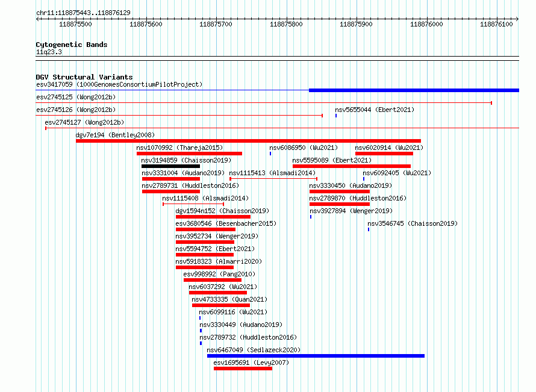Click the blue nsv6467049 variant bar

click(316, 356)
